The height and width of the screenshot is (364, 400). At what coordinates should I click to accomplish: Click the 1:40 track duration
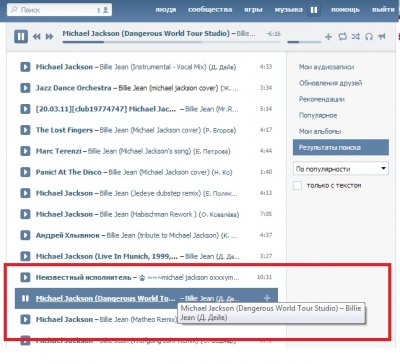(266, 172)
